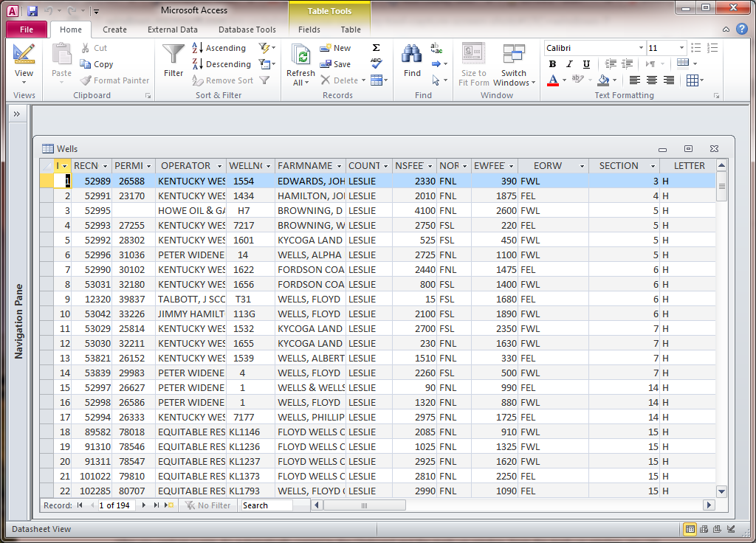This screenshot has width=756, height=543.
Task: Toggle Italic formatting
Action: click(x=569, y=63)
